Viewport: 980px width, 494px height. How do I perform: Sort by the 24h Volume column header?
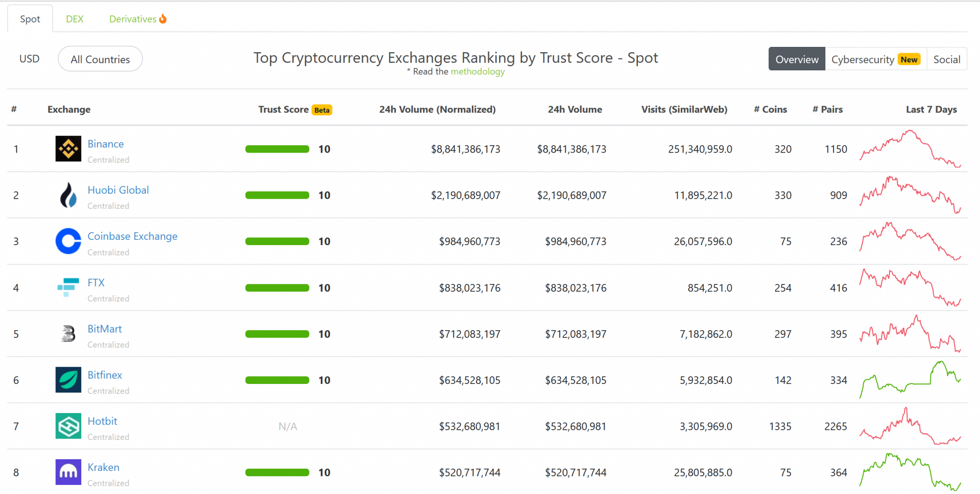pos(574,109)
